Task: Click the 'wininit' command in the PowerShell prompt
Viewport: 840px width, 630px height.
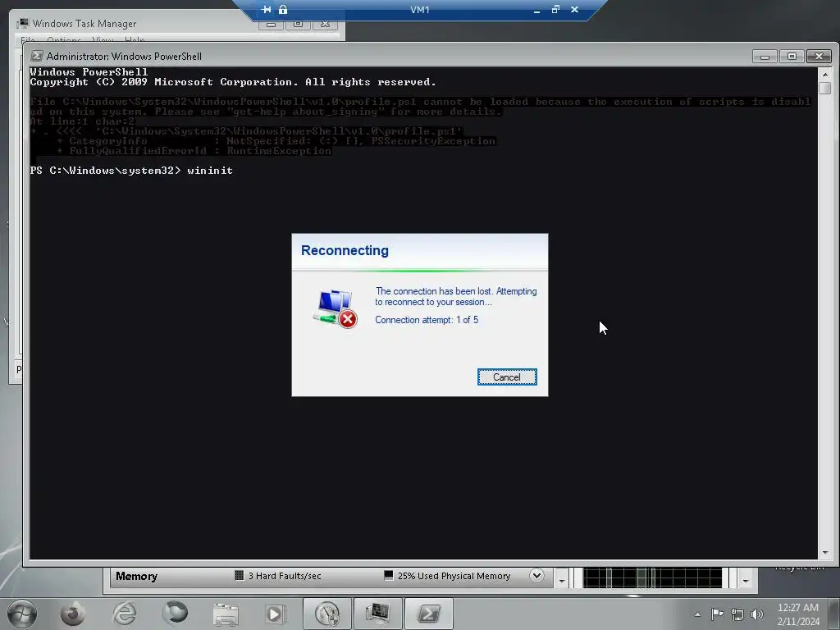Action: coord(210,171)
